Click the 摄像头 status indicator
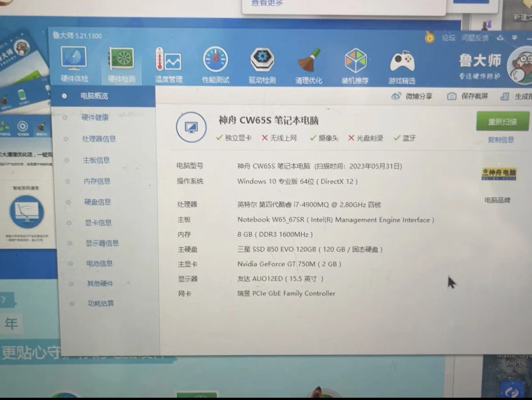Screen dimensions: 532x400 tap(324, 138)
